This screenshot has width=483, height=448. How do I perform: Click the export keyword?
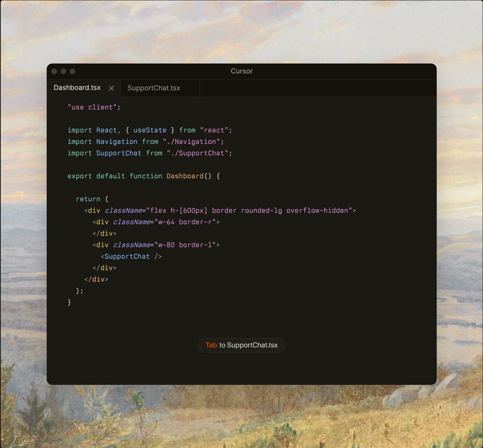pos(80,176)
